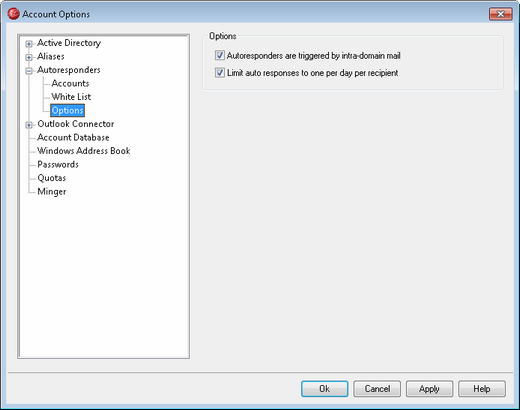The height and width of the screenshot is (410, 520).
Task: Open Help for this dialog
Action: tap(482, 389)
